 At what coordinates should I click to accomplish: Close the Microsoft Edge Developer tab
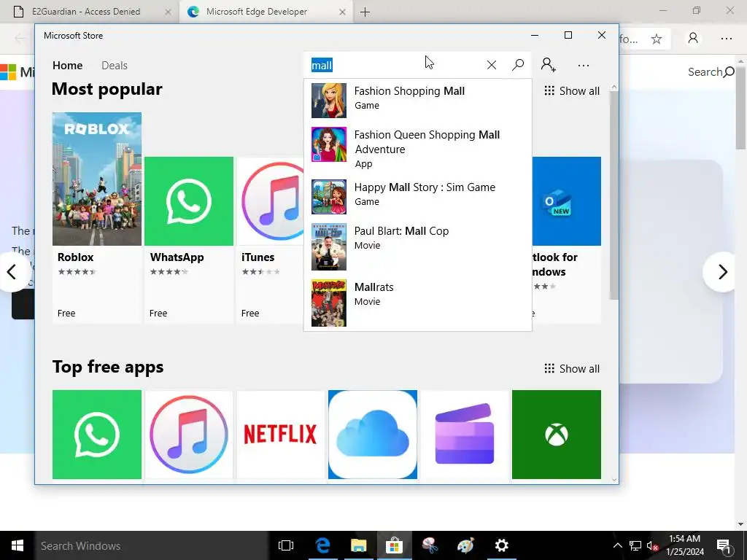[342, 12]
